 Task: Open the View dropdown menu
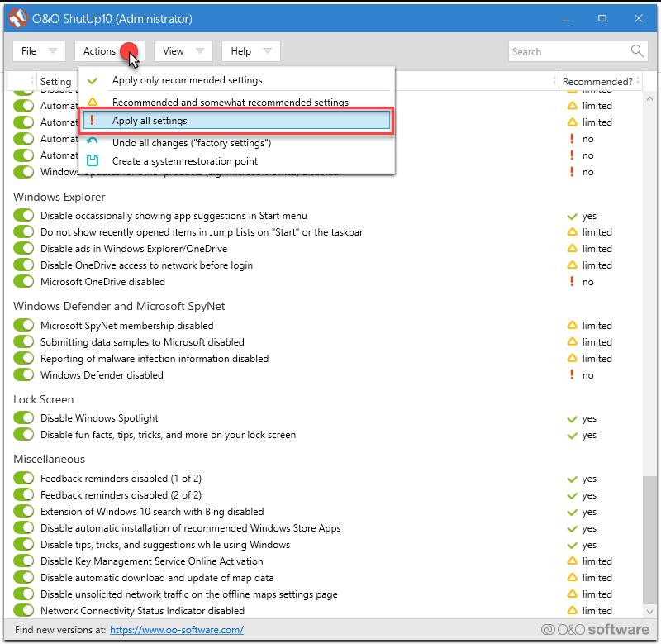(183, 51)
